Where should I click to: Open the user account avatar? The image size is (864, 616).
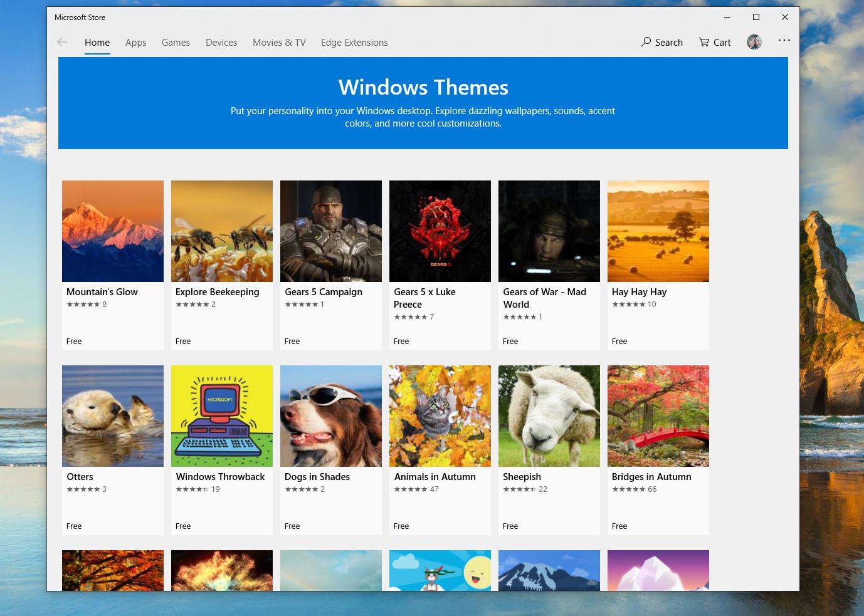(x=754, y=42)
